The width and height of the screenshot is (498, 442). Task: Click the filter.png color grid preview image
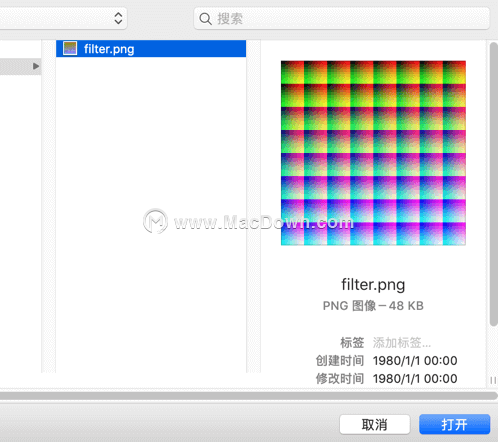point(373,153)
